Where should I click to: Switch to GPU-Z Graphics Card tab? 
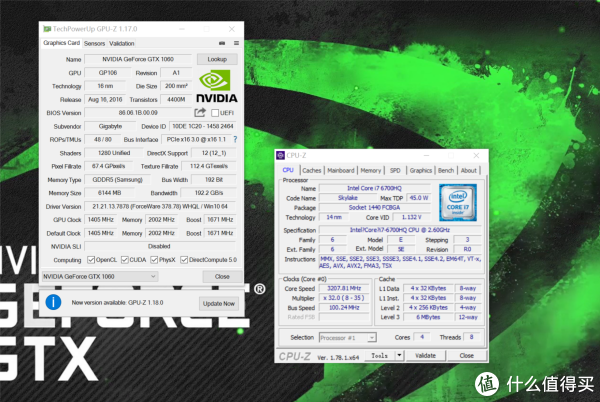click(x=61, y=43)
